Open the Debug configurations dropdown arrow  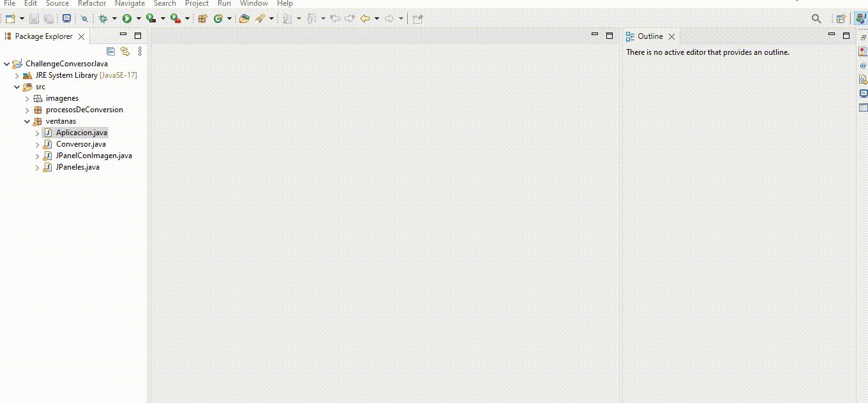[x=114, y=18]
